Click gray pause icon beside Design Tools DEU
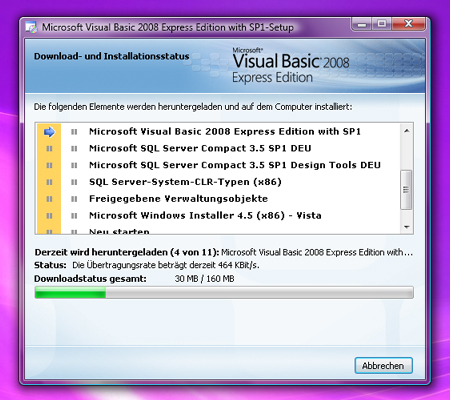Image resolution: width=450 pixels, height=400 pixels. click(74, 165)
